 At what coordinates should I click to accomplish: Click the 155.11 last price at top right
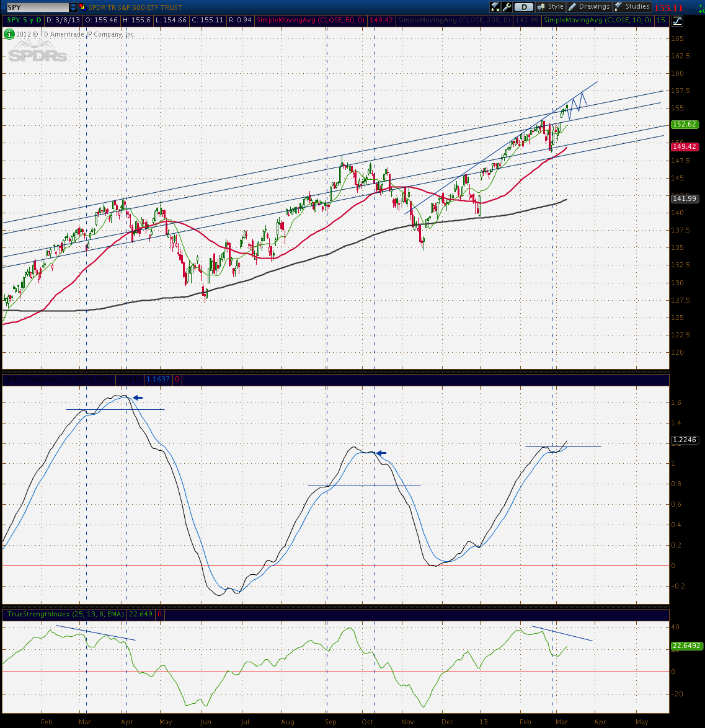(x=668, y=8)
